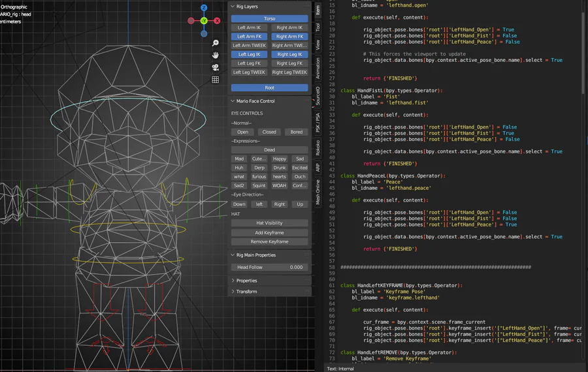Screen dimensions: 588x372
Task: Open the Item sidebar tab
Action: pyautogui.click(x=318, y=10)
